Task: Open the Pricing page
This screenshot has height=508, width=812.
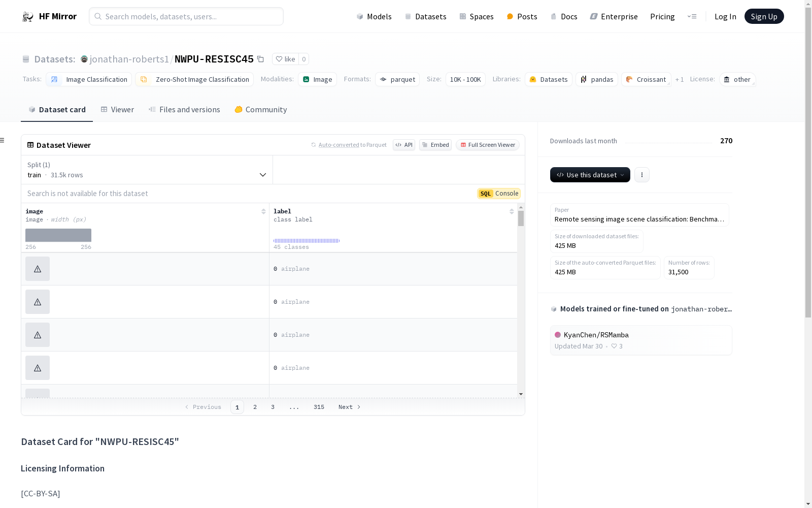Action: [662, 17]
